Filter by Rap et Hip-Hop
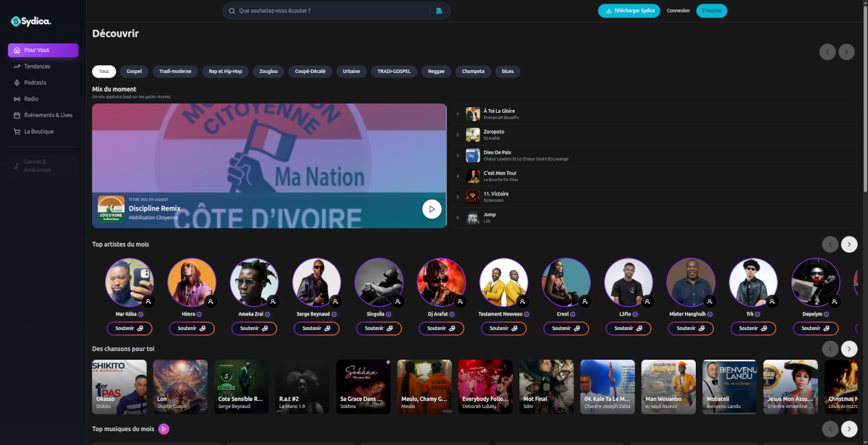This screenshot has width=868, height=445. click(x=226, y=71)
